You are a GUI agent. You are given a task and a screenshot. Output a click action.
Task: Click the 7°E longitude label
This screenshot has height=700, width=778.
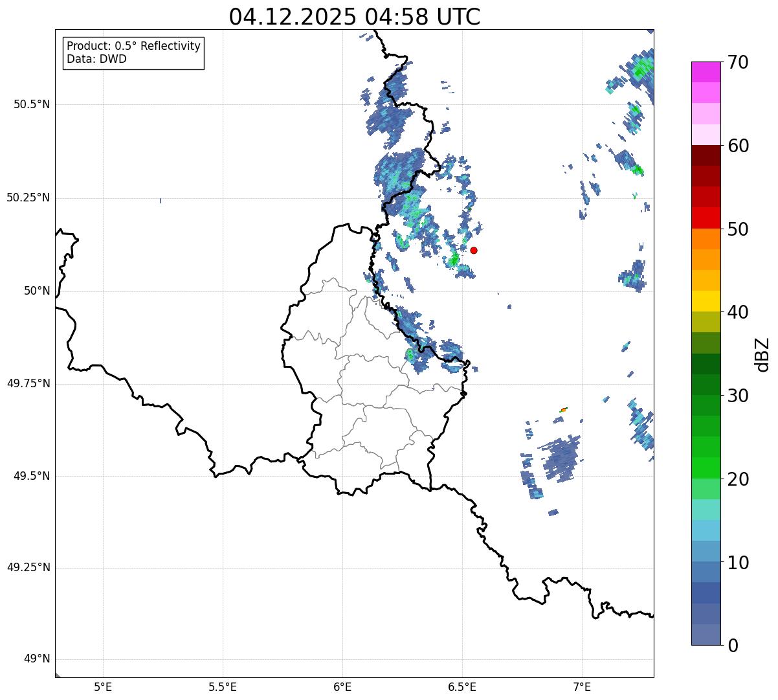582,687
